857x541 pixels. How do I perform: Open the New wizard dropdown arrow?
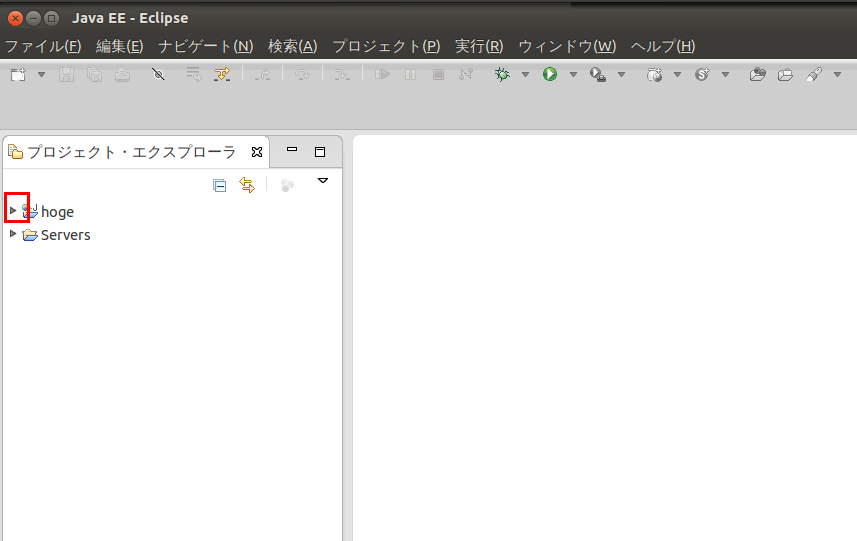42,74
